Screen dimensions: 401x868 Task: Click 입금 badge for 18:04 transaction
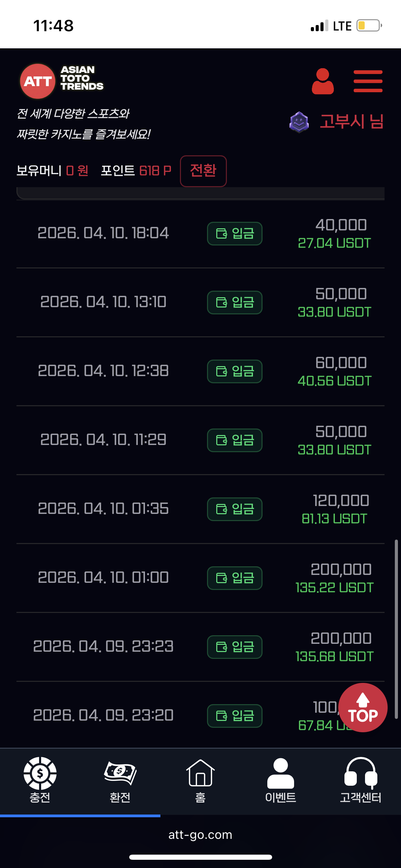coord(235,233)
